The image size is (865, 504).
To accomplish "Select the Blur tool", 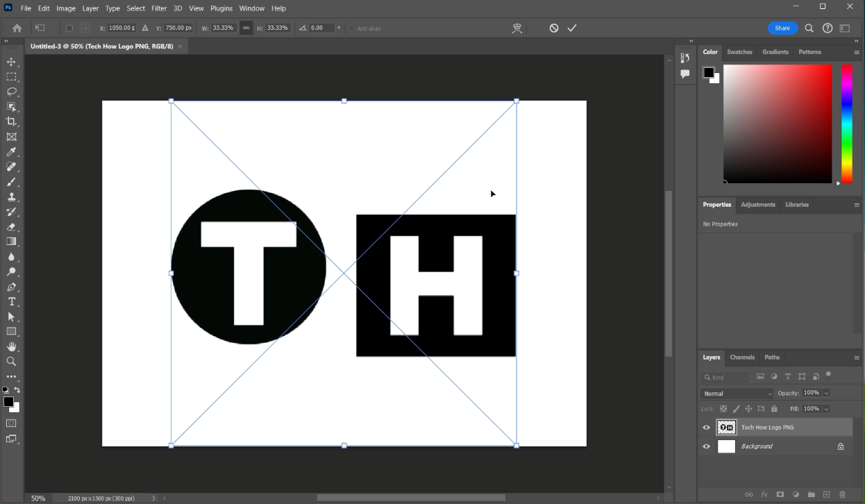I will click(11, 257).
